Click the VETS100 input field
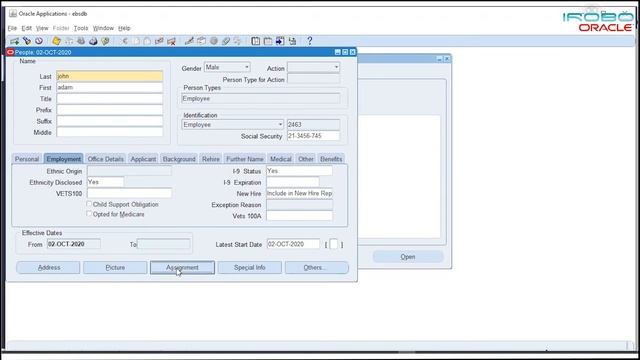 tap(129, 193)
